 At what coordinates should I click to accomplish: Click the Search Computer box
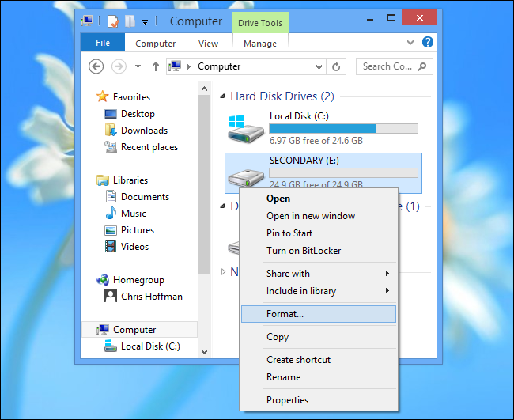pyautogui.click(x=395, y=66)
